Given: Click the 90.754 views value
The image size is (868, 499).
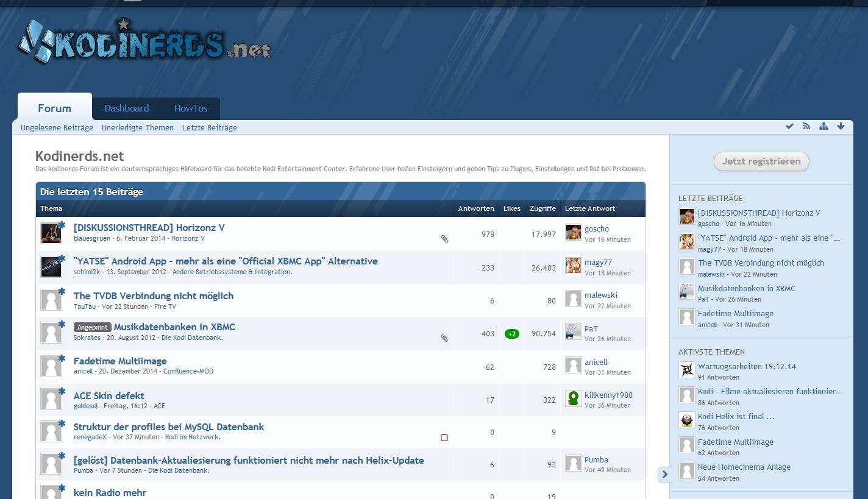Looking at the screenshot, I should click(x=544, y=334).
